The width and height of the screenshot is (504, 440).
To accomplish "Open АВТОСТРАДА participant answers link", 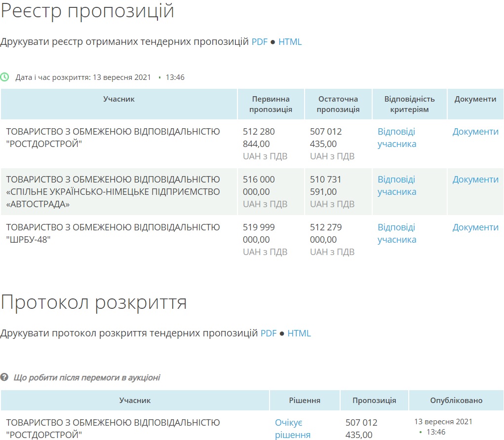I will point(396,185).
